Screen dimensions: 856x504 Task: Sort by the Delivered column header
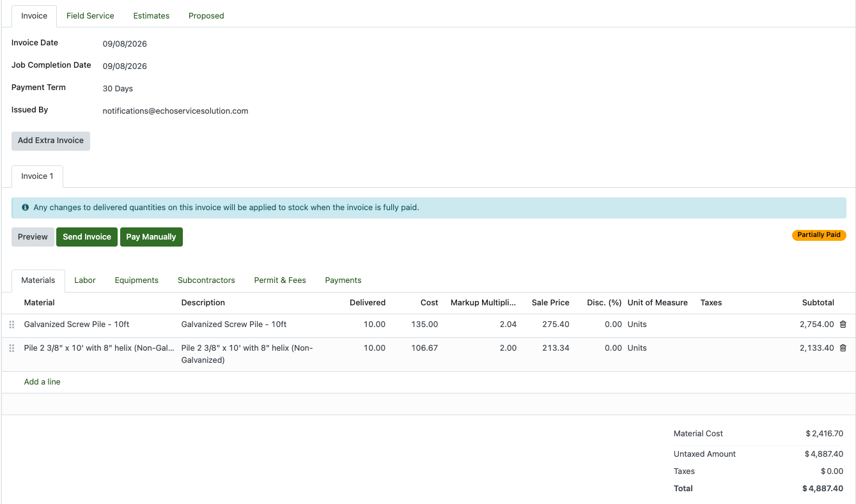[368, 303]
